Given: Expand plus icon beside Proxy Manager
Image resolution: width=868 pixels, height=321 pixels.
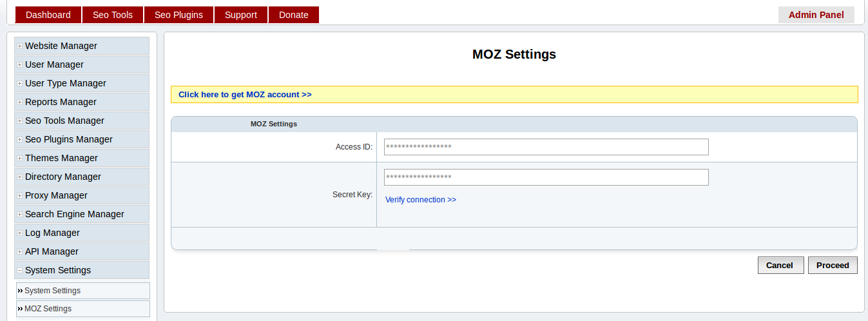Looking at the screenshot, I should pyautogui.click(x=20, y=196).
